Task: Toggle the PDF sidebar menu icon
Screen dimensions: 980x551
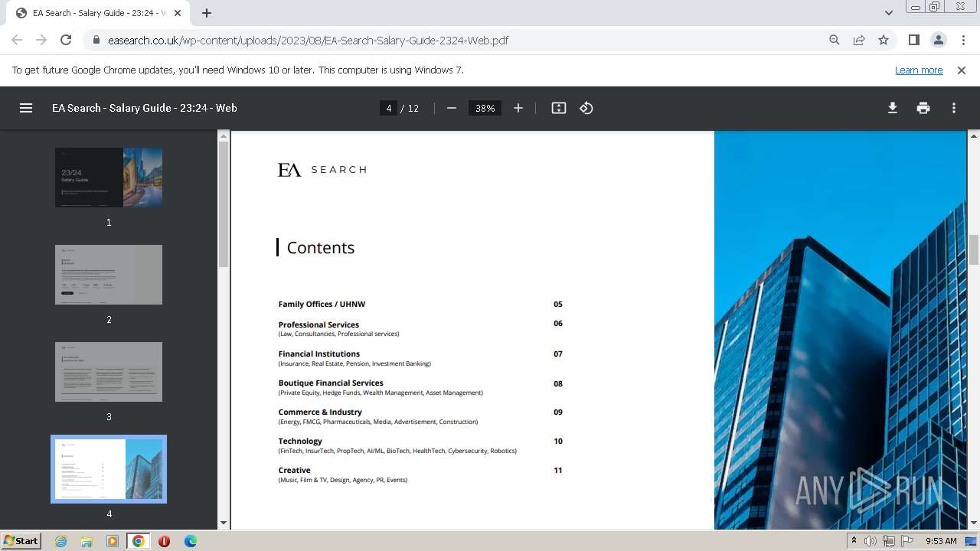Action: pyautogui.click(x=26, y=108)
